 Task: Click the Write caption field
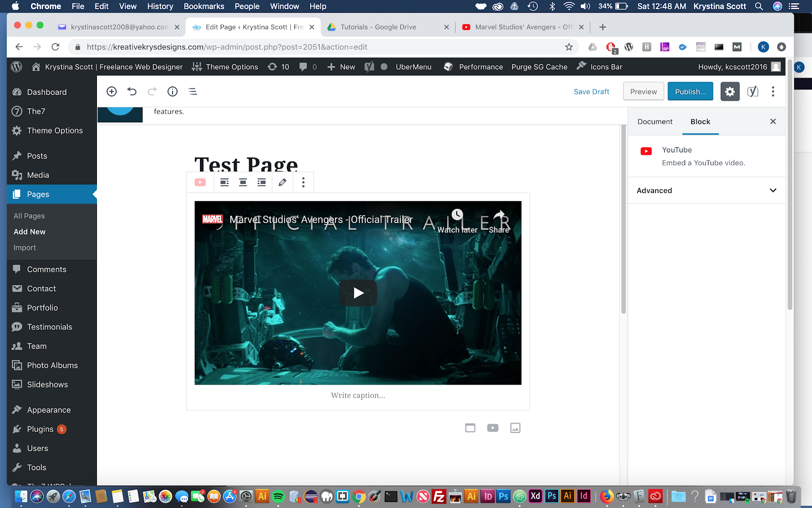358,395
